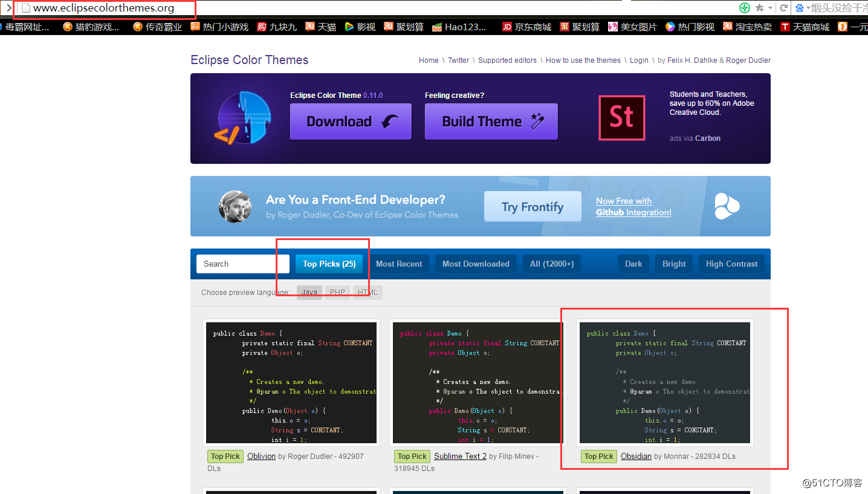Click the Obsidian theme name link
Viewport: 868px width, 494px height.
coord(636,457)
